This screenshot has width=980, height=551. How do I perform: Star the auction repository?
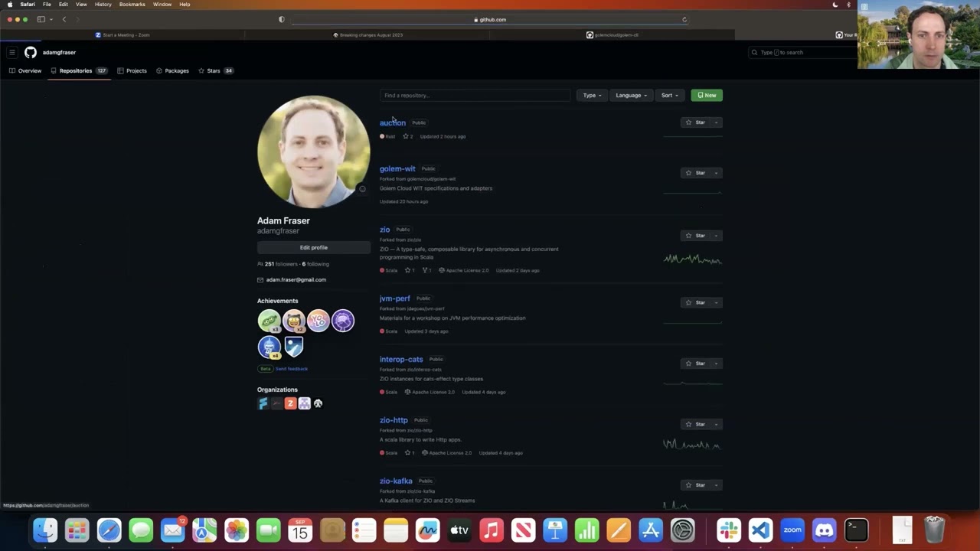tap(695, 122)
